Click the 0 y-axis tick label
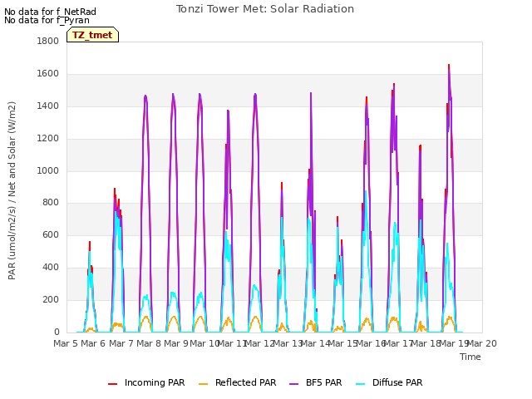 57,332
